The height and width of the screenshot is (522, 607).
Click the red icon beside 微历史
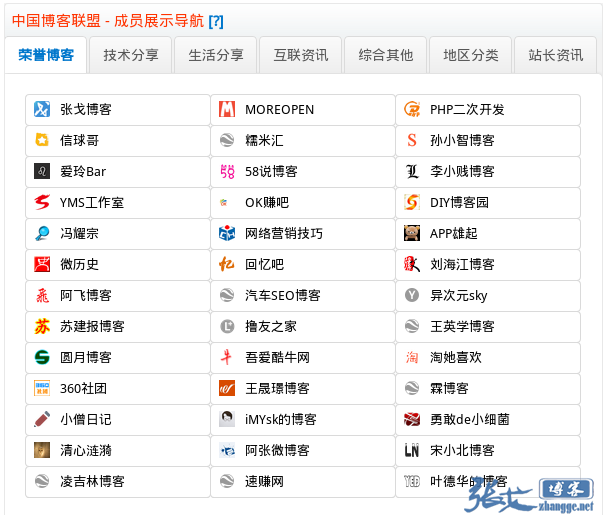coord(42,264)
